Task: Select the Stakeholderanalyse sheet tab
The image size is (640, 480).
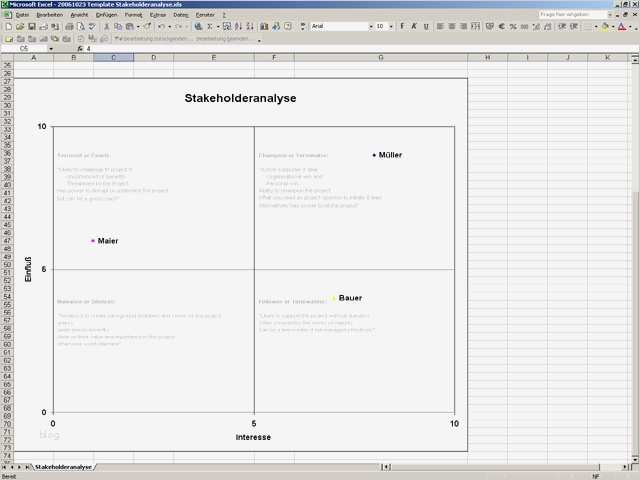Action: click(63, 467)
